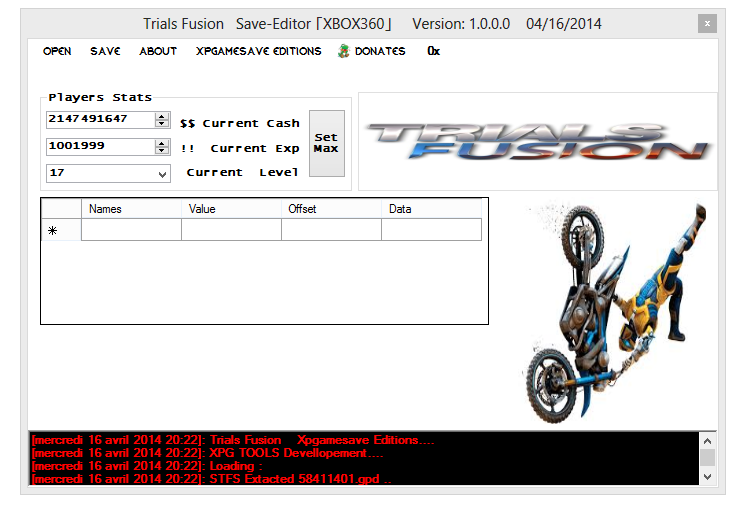Decrease Current Cash with down arrow

coord(162,123)
